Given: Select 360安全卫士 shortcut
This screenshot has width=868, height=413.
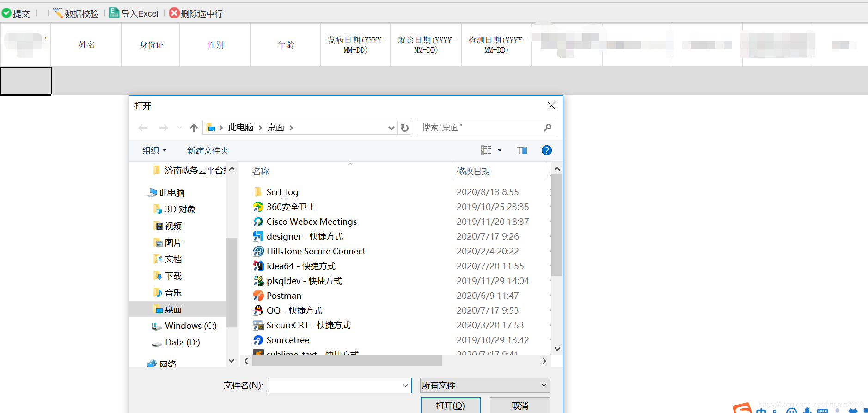Looking at the screenshot, I should pyautogui.click(x=284, y=207).
